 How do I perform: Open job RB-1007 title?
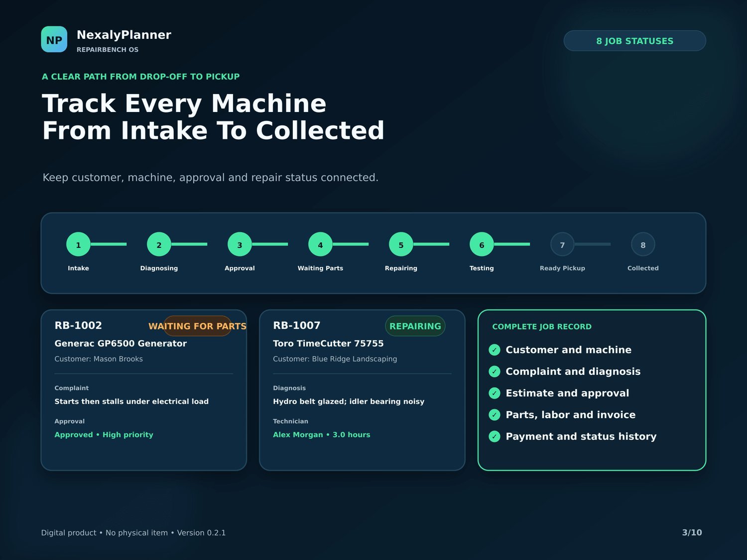click(297, 326)
